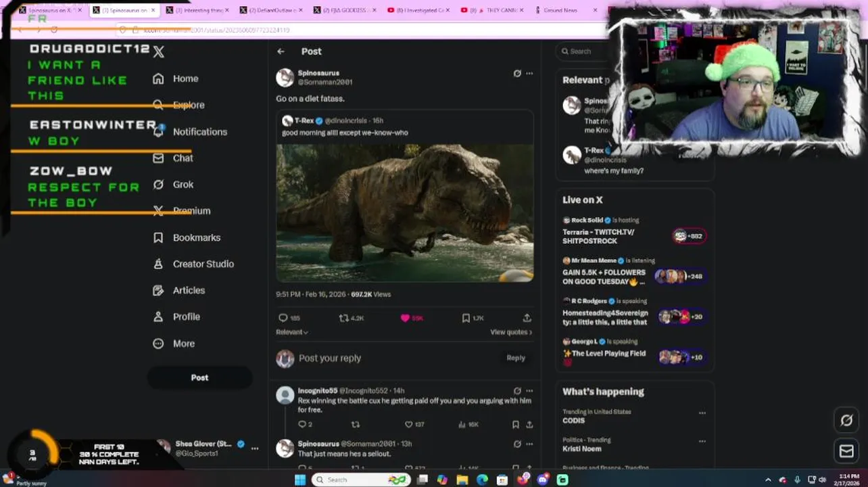Image resolution: width=868 pixels, height=487 pixels.
Task: Switch to FBA GODDESS browser tab
Action: point(345,10)
